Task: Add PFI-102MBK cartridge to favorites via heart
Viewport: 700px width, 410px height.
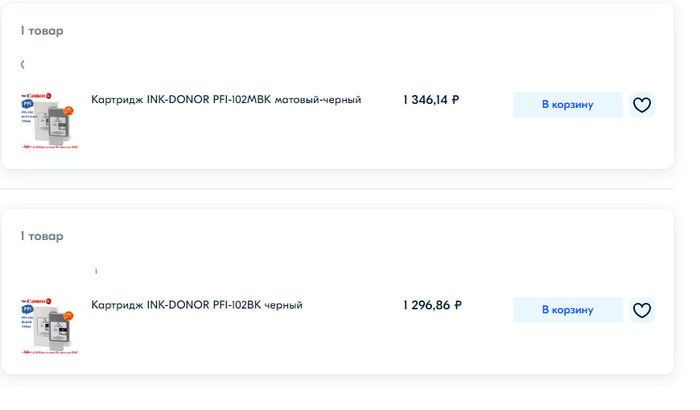Action: click(642, 105)
